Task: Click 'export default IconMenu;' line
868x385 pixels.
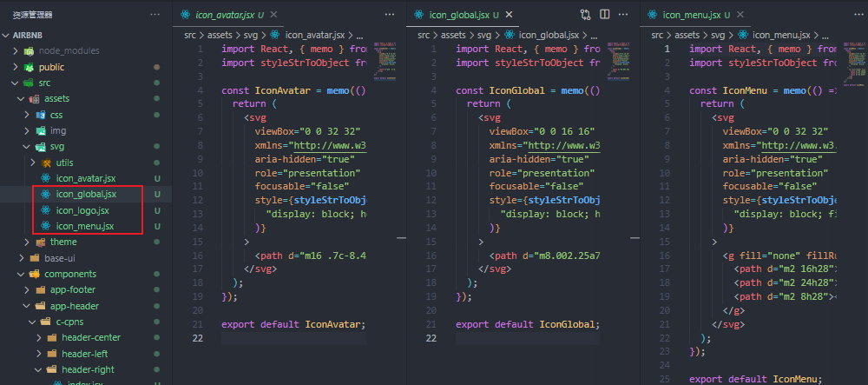Action: click(756, 379)
